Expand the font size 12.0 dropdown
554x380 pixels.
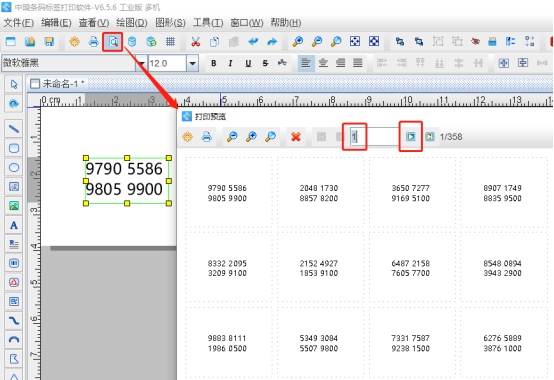[x=192, y=64]
